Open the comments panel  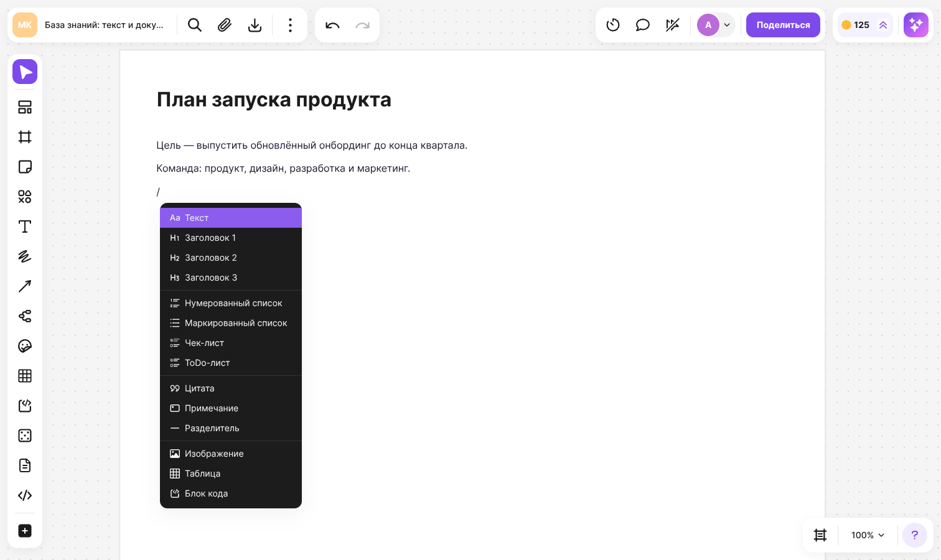[x=643, y=25]
